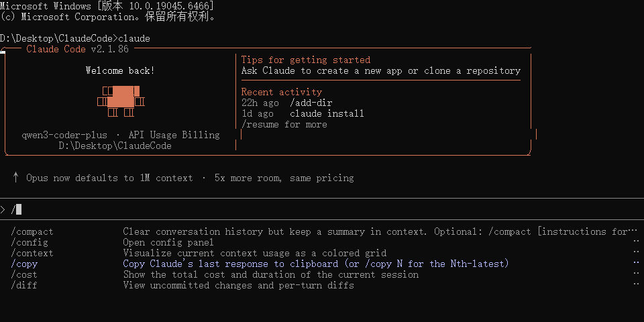Click the Claude mascot logo
Screen dimensions: 644x322
point(121,99)
